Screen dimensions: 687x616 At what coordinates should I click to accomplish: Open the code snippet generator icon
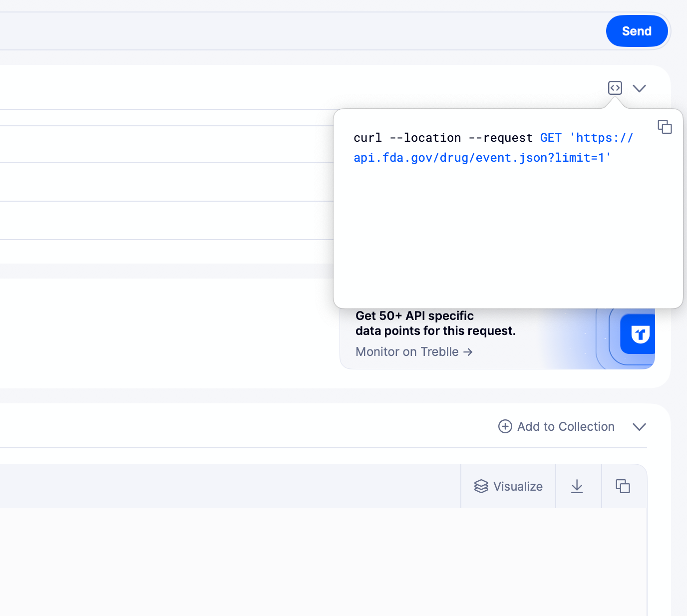pyautogui.click(x=615, y=88)
